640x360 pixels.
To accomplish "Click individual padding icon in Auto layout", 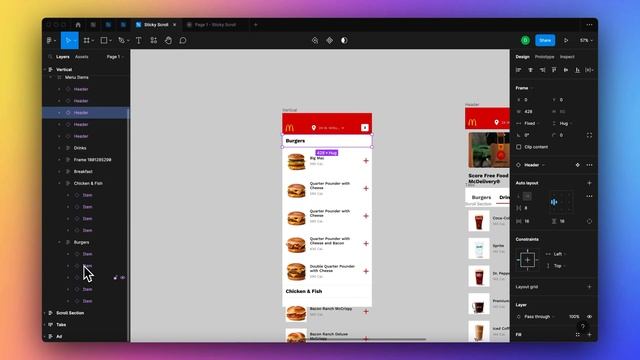I will coord(589,221).
